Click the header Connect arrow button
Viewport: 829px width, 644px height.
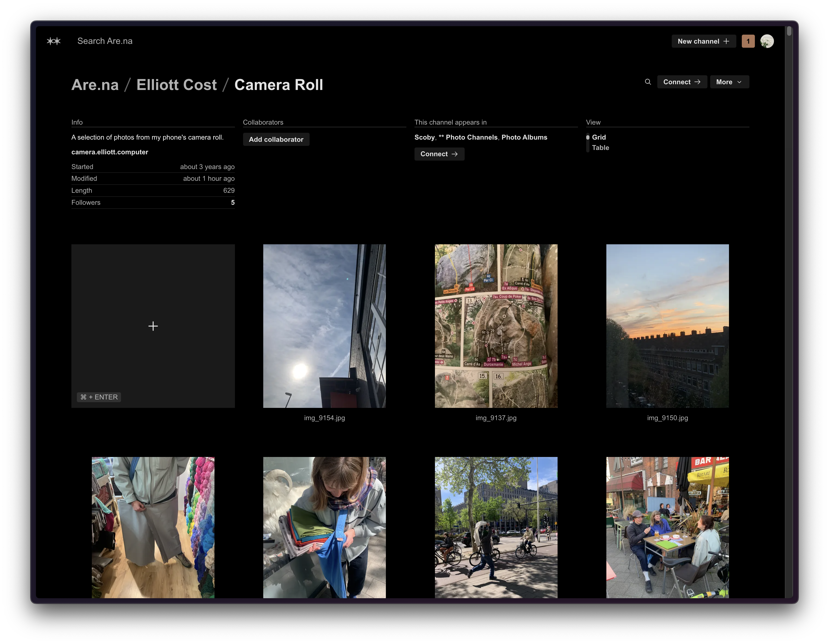682,82
